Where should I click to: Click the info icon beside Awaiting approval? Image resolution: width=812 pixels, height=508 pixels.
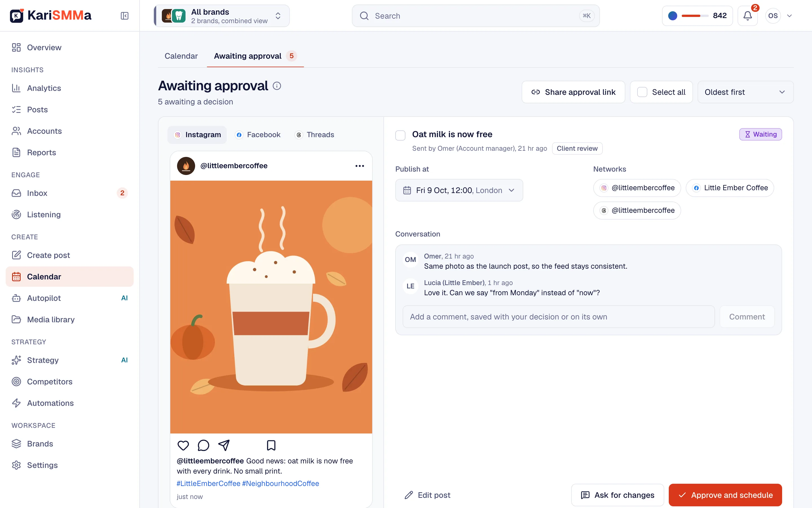277,86
